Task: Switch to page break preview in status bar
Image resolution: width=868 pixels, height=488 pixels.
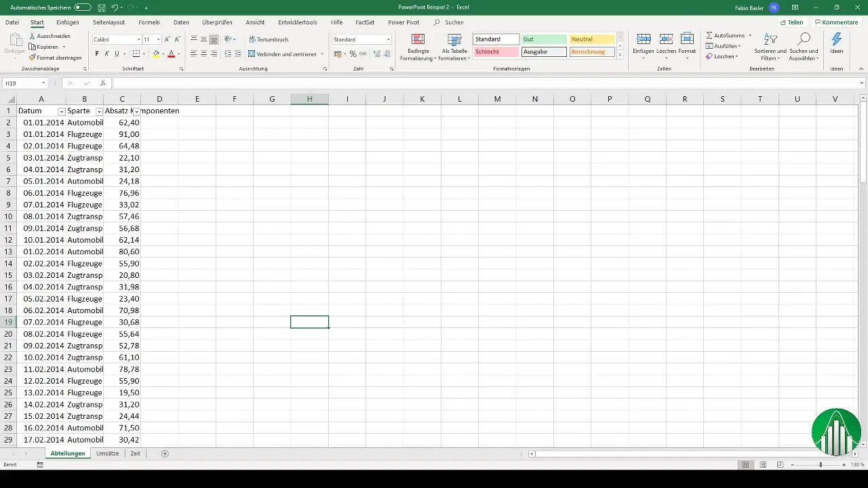Action: tap(780, 465)
